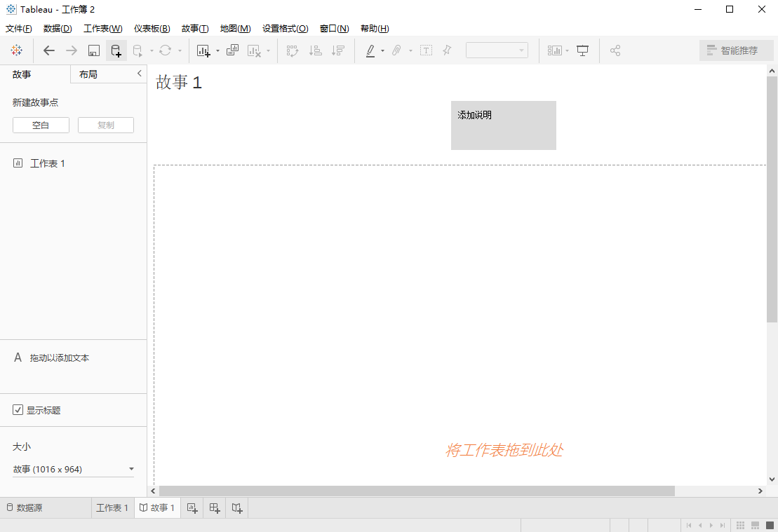This screenshot has width=778, height=532.
Task: Toggle the 显示标题 checkbox
Action: coord(18,409)
